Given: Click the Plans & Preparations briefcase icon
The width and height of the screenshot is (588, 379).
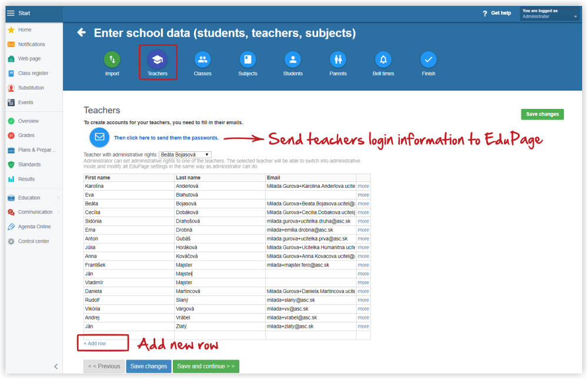Looking at the screenshot, I should (x=11, y=150).
